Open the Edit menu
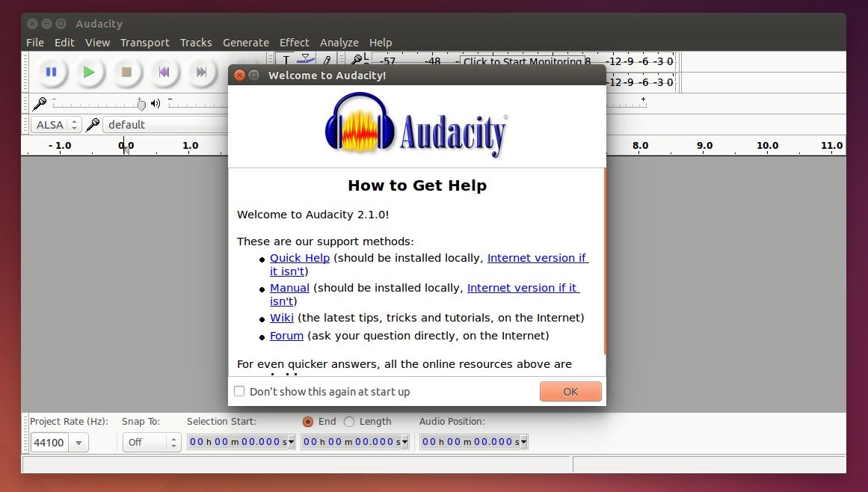Screen dimensions: 868x492 point(64,43)
